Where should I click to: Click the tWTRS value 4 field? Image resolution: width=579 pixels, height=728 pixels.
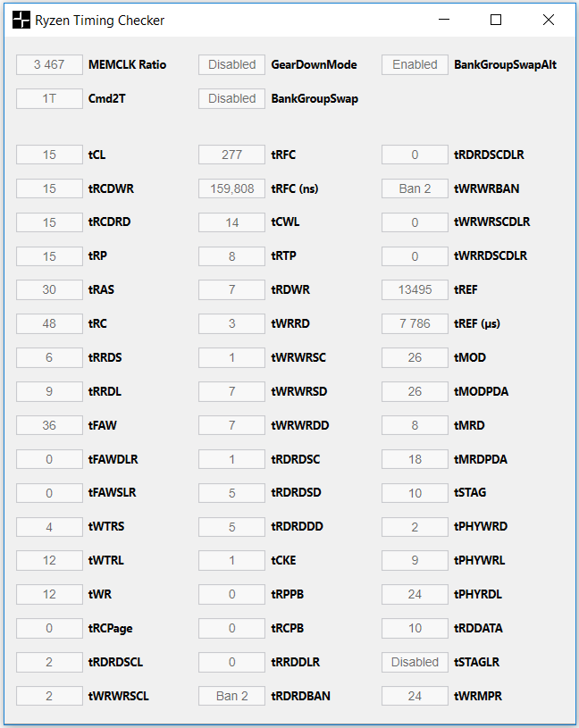click(x=50, y=527)
